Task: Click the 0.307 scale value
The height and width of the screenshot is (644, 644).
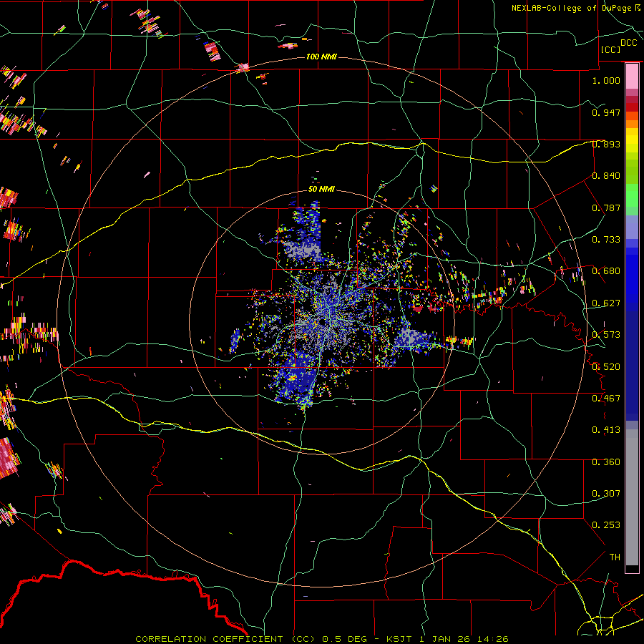Action: pyautogui.click(x=606, y=494)
